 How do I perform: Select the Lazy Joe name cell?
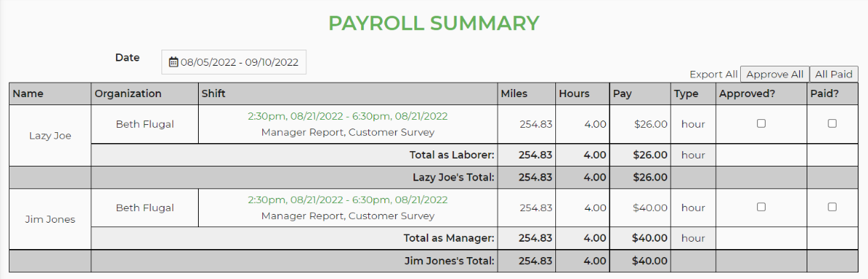(x=50, y=136)
